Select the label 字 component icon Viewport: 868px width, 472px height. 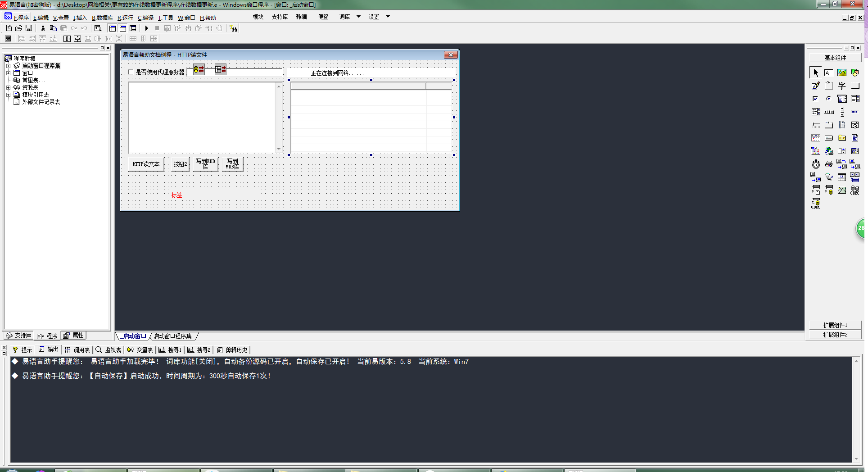841,86
